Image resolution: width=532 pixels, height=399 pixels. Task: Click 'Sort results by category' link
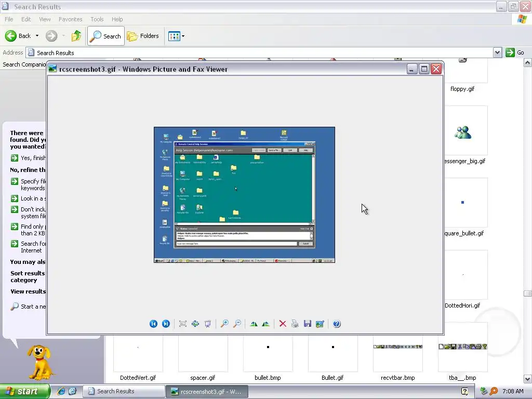28,276
